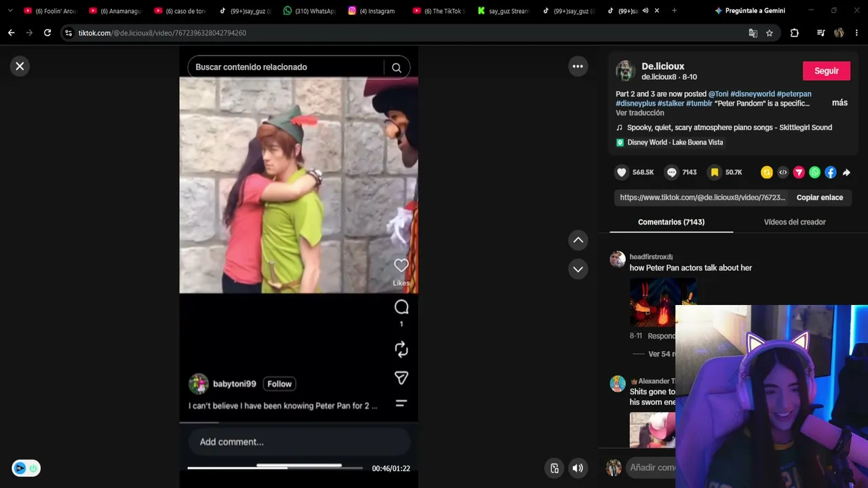Switch to the WhatsApp browser tab
The image size is (868, 488).
309,11
